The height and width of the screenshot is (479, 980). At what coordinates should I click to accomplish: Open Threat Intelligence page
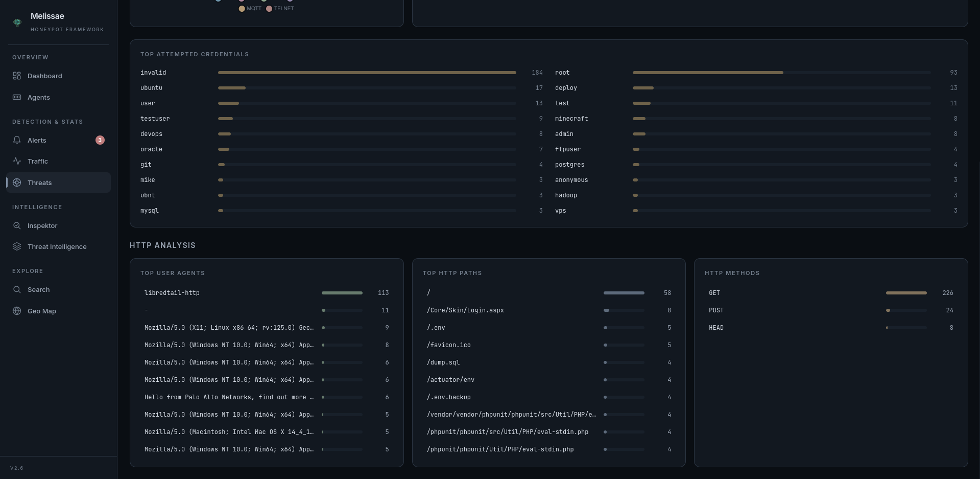[x=58, y=246]
